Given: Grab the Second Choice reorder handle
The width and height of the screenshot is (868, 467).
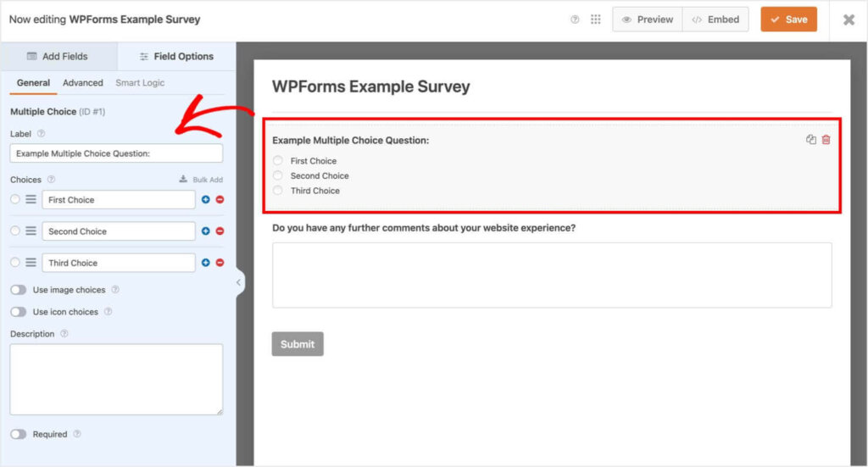Looking at the screenshot, I should 31,231.
